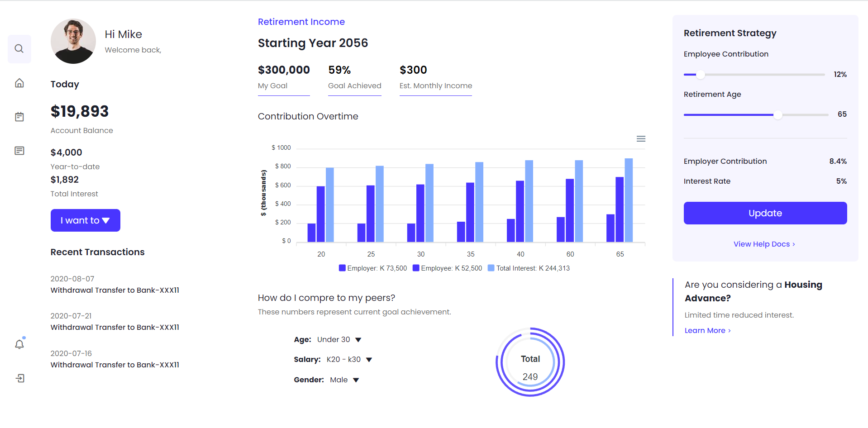Viewport: 868px width, 428px height.
Task: Click the Retirement Age slider handle
Action: click(777, 115)
